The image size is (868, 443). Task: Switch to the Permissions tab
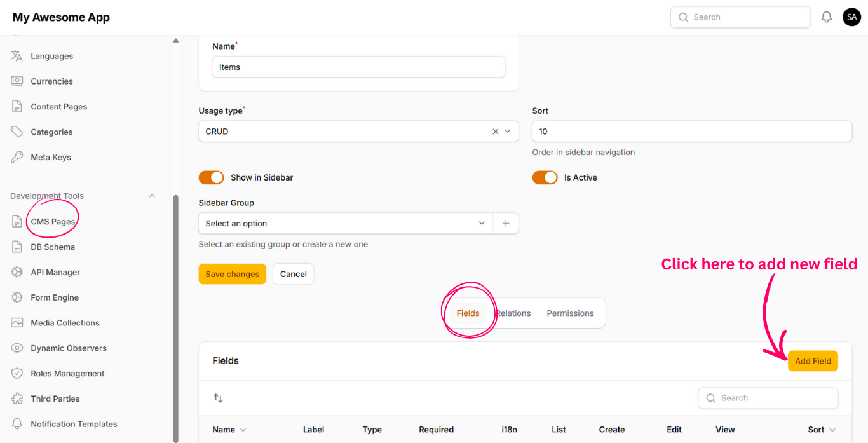coord(570,313)
